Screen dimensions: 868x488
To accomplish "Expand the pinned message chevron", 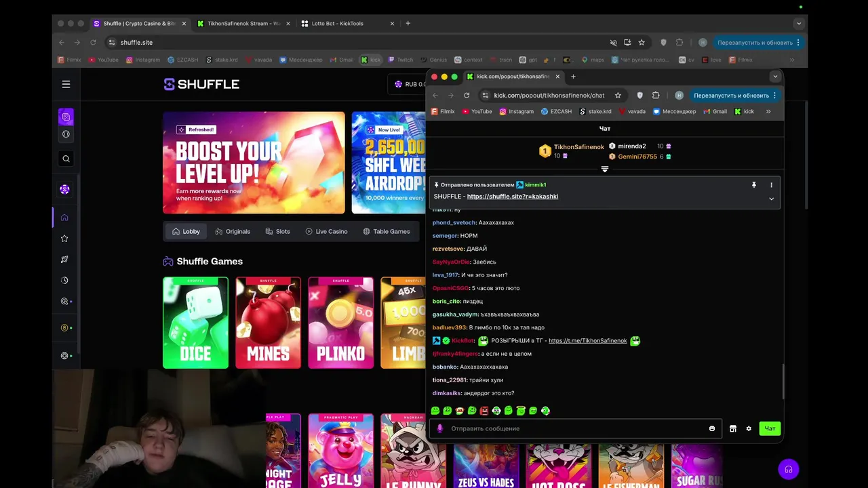I will (x=771, y=199).
